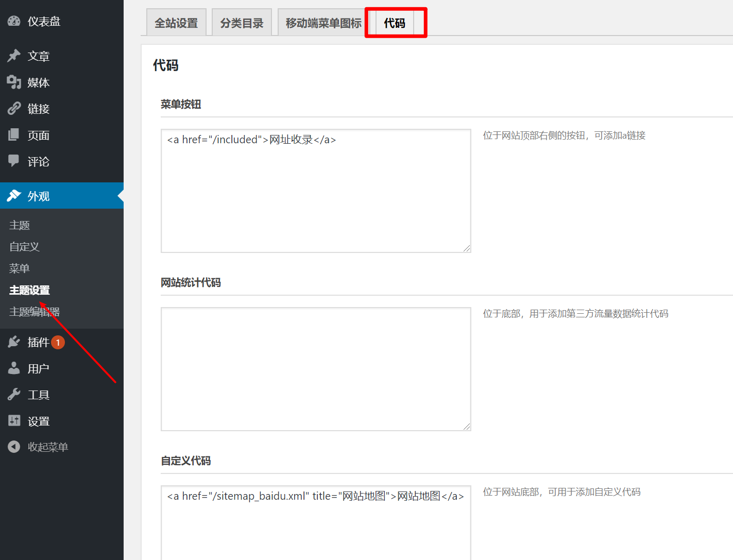Click the Settings sliders icon

[x=14, y=421]
